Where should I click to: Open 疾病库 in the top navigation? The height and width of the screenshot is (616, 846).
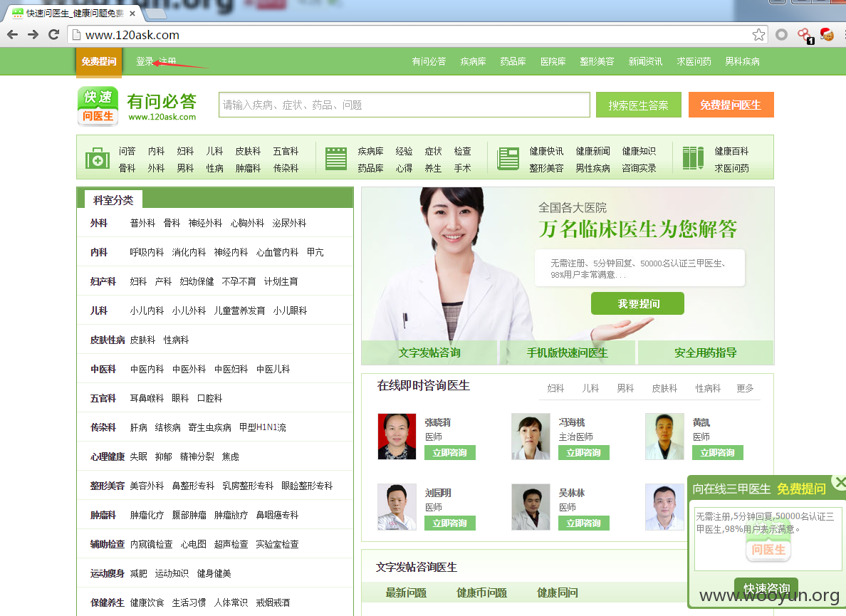(x=473, y=61)
